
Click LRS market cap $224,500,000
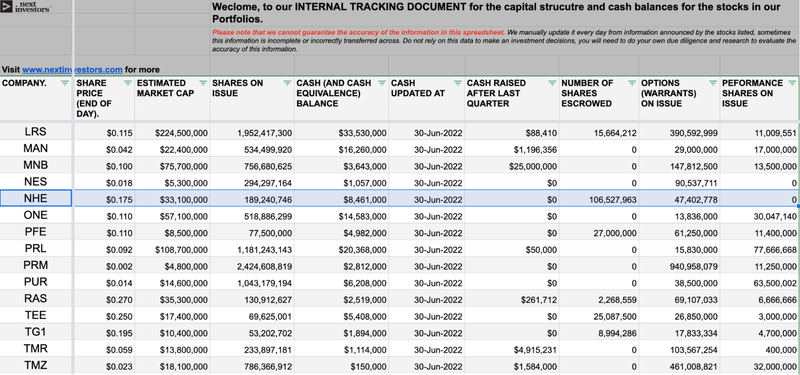[182, 134]
